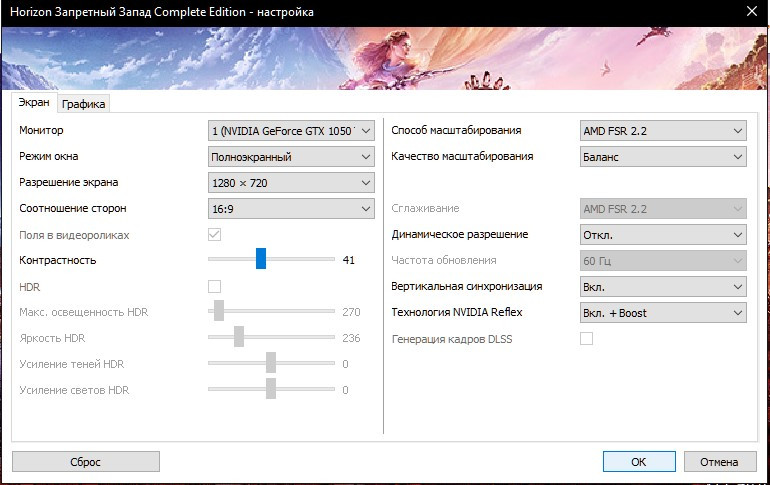Open the Технология NVIDIA Reflex dropdown
Image resolution: width=770 pixels, height=485 pixels.
663,312
